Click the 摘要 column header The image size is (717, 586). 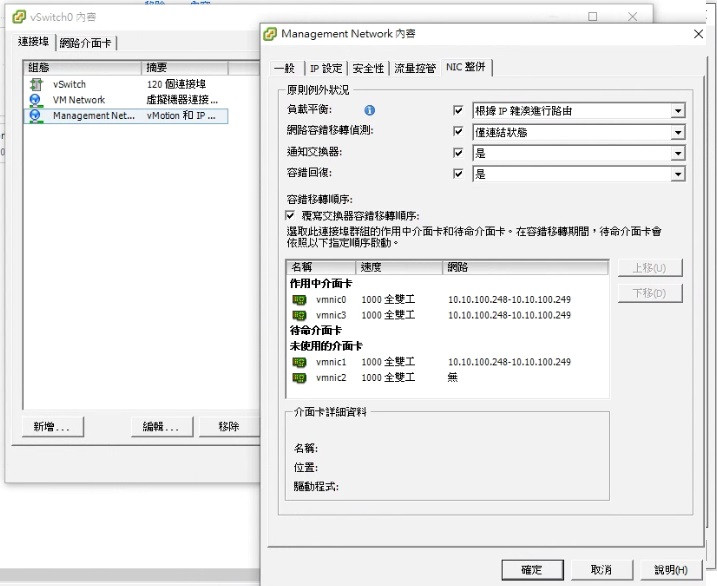185,68
